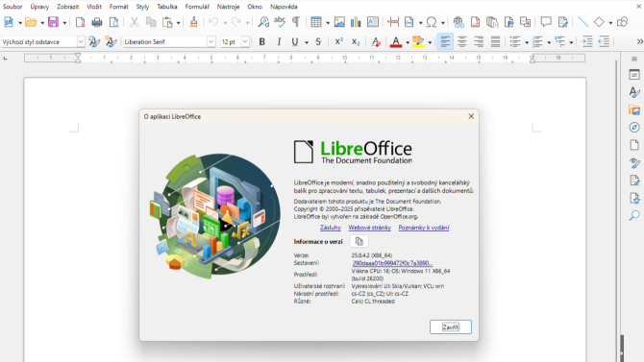Open the Formát menu
Screen dimensions: 644x362
click(118, 7)
